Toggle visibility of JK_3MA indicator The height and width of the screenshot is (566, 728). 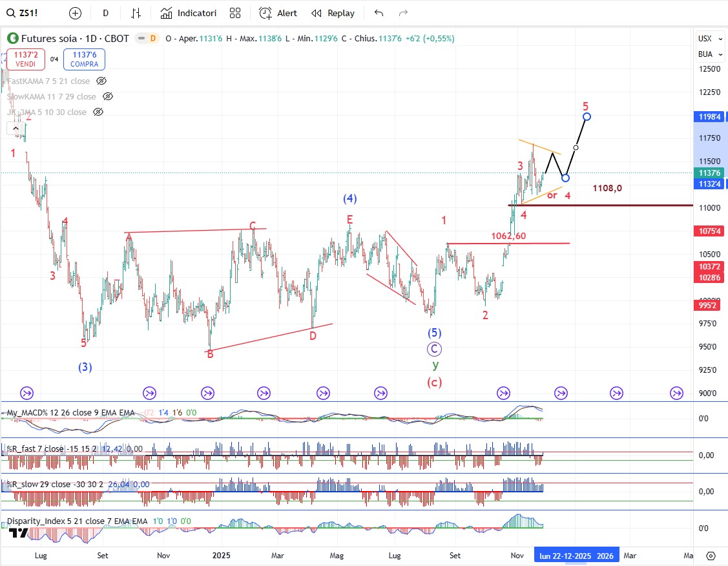[x=98, y=112]
